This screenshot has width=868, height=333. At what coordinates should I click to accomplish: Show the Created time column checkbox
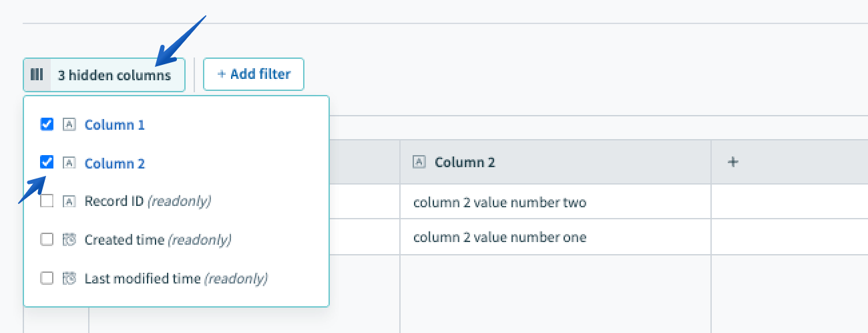47,239
